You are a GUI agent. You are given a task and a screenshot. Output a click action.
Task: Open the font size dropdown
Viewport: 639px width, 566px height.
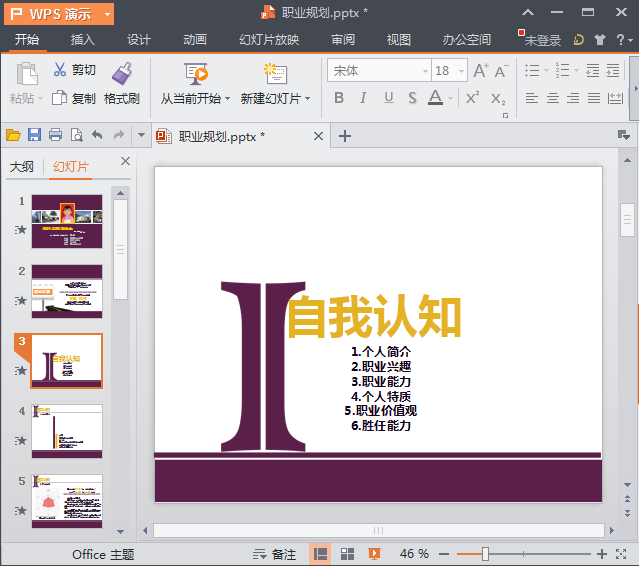(x=459, y=71)
